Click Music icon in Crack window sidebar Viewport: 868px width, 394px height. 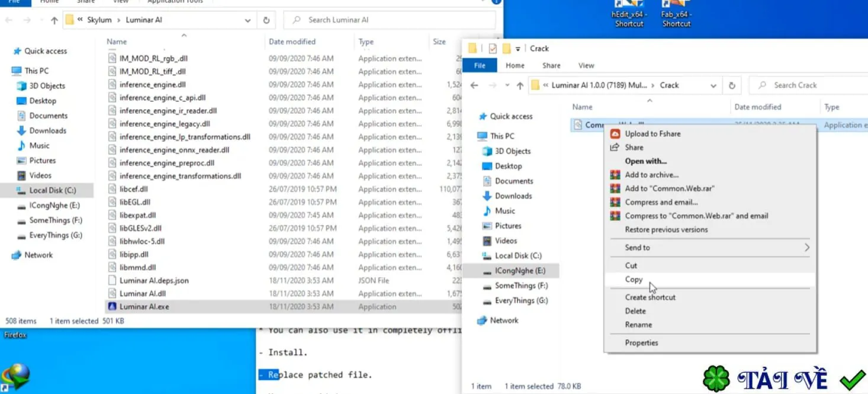[487, 211]
